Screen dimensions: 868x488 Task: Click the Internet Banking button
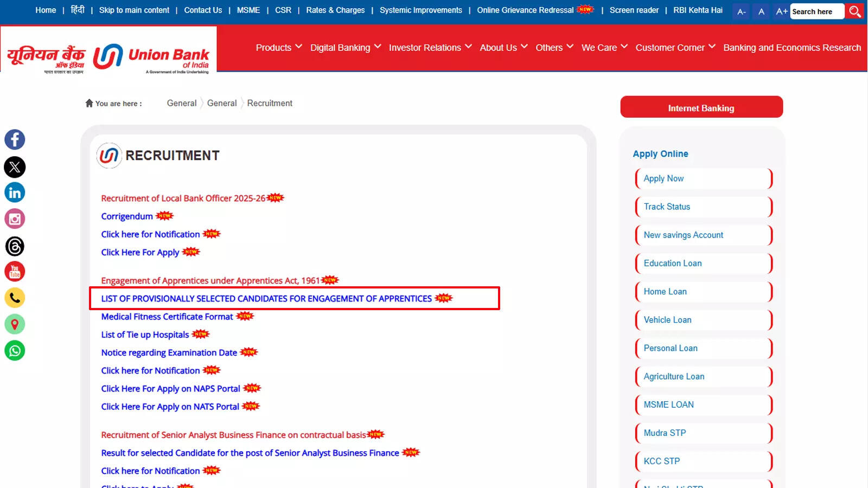click(701, 107)
